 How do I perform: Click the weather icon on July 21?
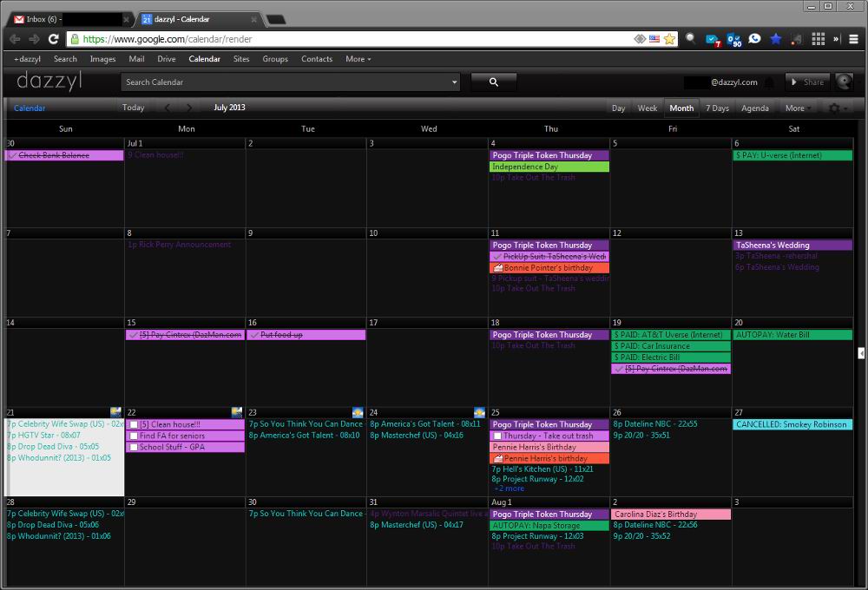click(x=115, y=412)
